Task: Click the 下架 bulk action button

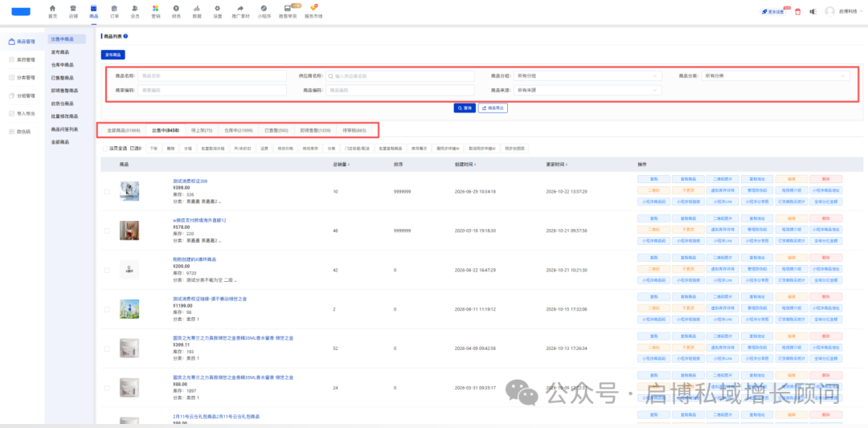Action: pos(154,149)
